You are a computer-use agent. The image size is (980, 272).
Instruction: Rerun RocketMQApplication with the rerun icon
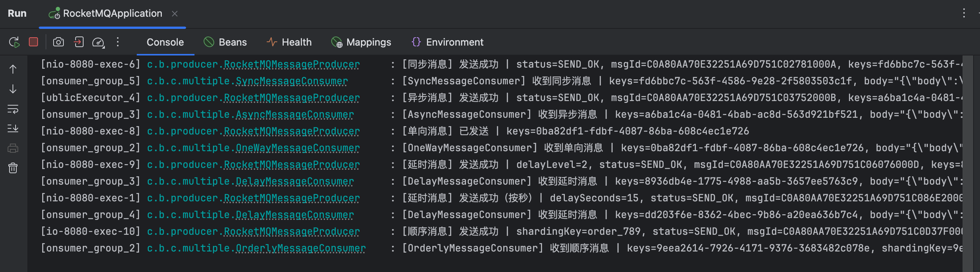tap(14, 42)
